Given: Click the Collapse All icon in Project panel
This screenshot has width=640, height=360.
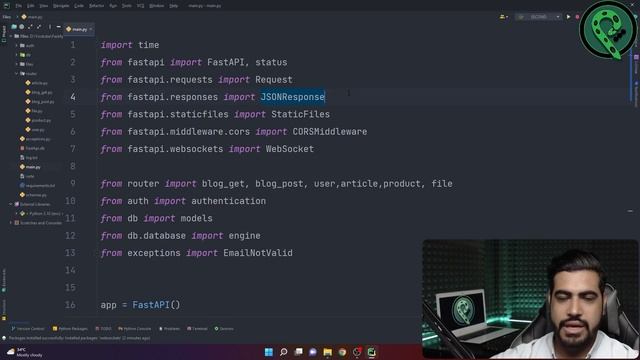Looking at the screenshot, I should (39, 27).
